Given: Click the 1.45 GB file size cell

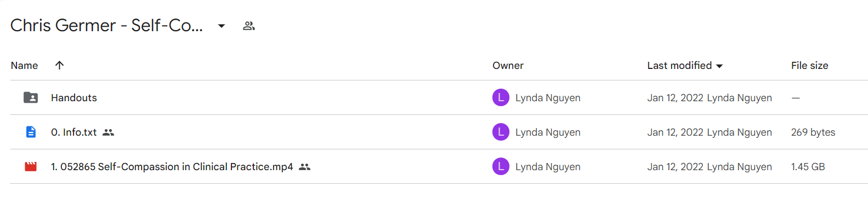Looking at the screenshot, I should (808, 166).
